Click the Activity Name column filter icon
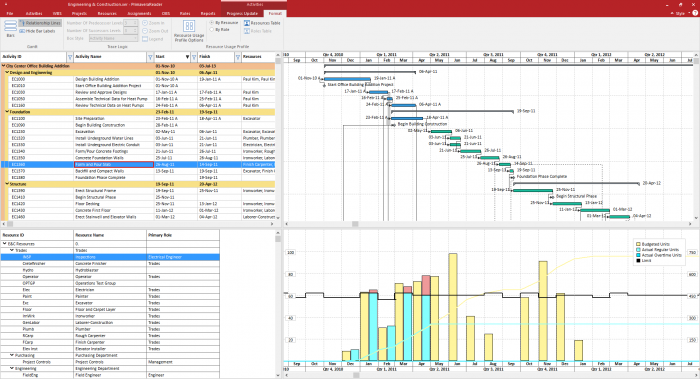700x379 pixels. [x=150, y=57]
